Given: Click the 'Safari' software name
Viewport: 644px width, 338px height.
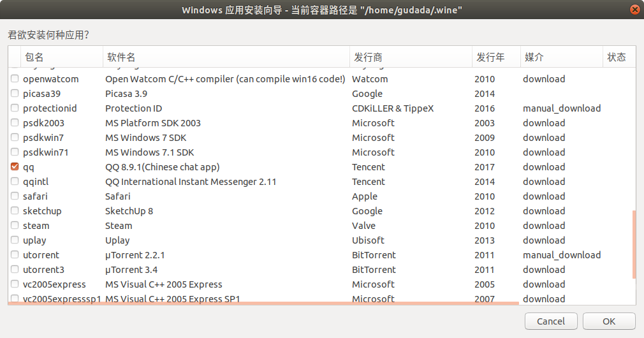Looking at the screenshot, I should 117,196.
